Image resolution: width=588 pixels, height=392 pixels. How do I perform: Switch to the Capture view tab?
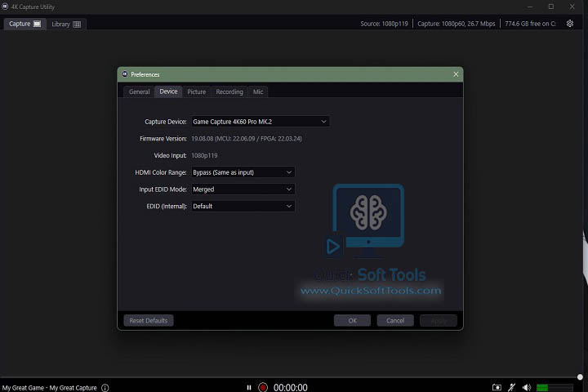(x=24, y=24)
